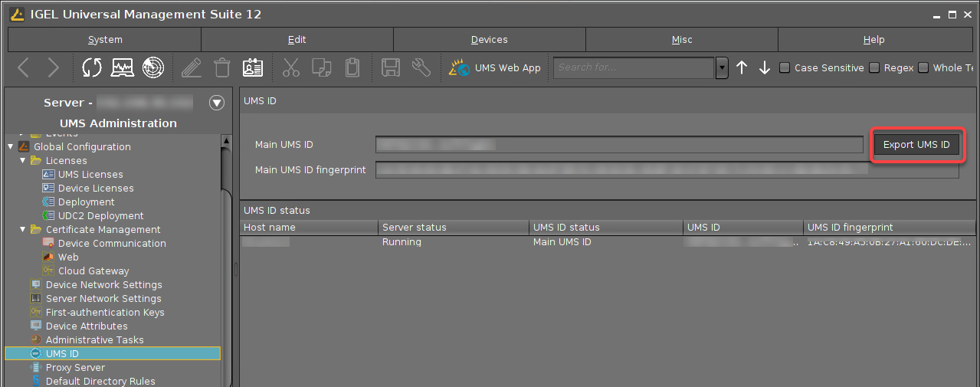
Task: Click the UMS ID status column header
Action: click(x=605, y=227)
